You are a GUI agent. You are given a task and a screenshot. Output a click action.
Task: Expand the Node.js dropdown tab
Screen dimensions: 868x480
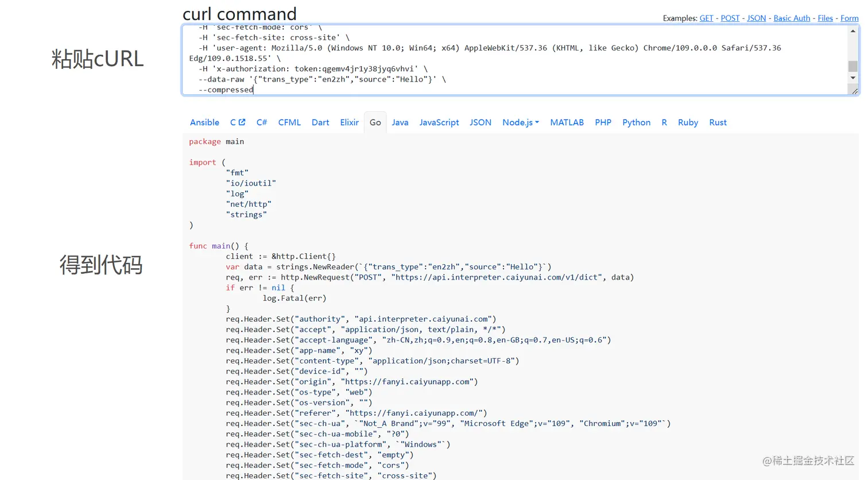click(521, 122)
